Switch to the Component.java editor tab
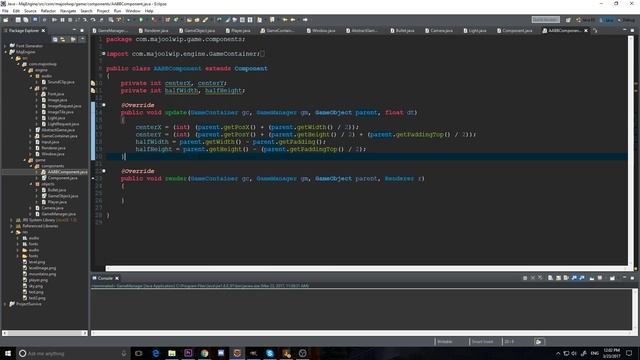This screenshot has height=360, width=640. (x=514, y=31)
